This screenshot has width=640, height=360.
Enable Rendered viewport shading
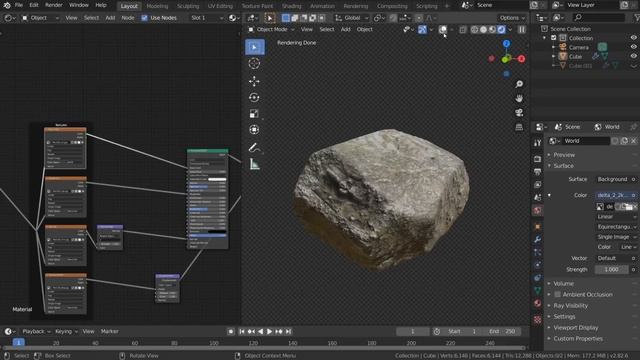coord(501,29)
